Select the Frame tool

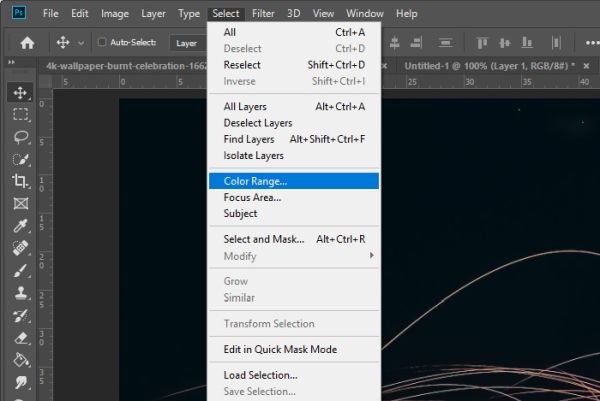coord(21,204)
